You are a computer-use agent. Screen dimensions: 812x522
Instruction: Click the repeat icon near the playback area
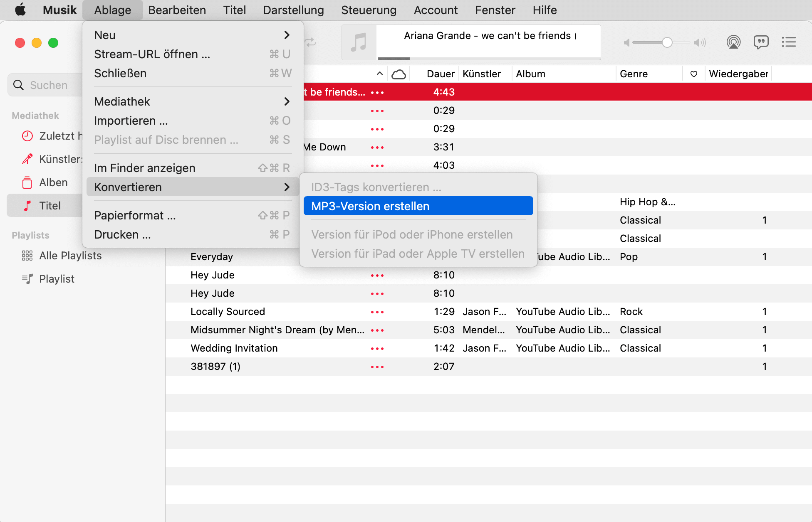(x=310, y=42)
